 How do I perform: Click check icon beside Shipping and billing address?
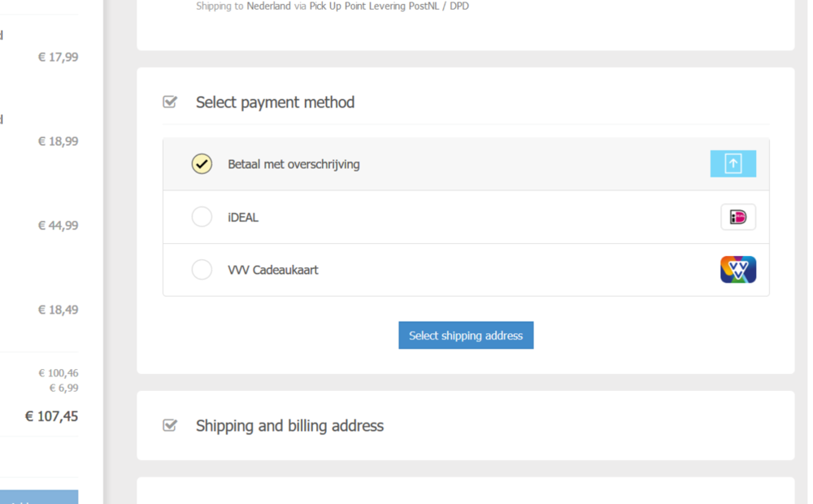(x=170, y=425)
